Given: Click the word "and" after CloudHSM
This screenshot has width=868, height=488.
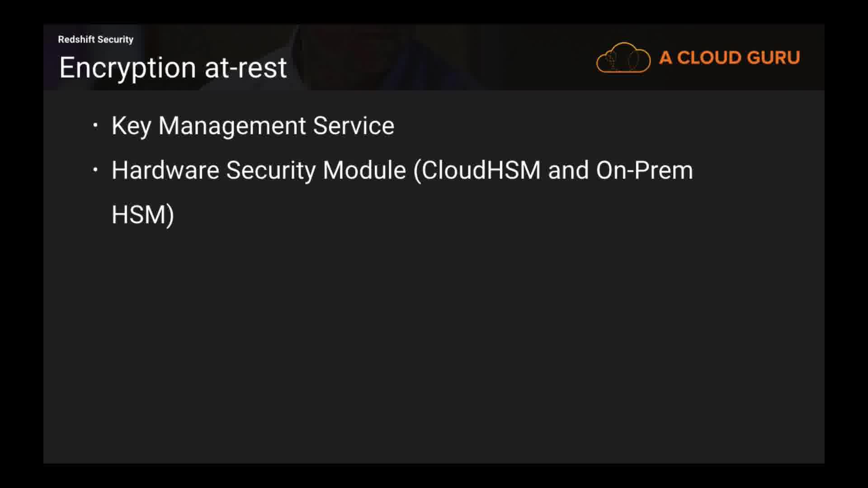Looking at the screenshot, I should tap(568, 170).
